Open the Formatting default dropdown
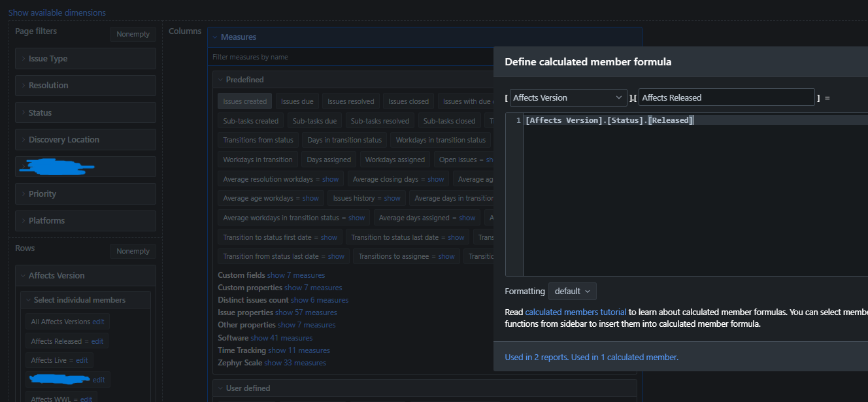Viewport: 868px width, 402px height. point(572,291)
